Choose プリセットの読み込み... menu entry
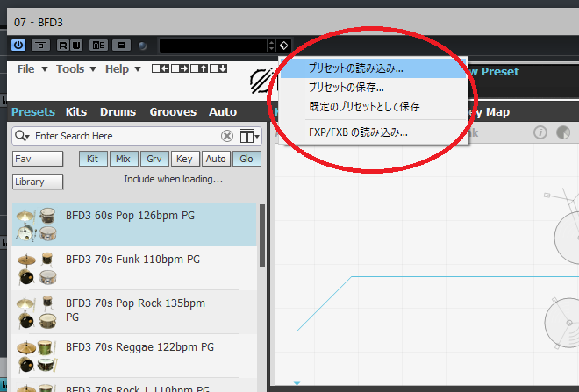 (374, 68)
